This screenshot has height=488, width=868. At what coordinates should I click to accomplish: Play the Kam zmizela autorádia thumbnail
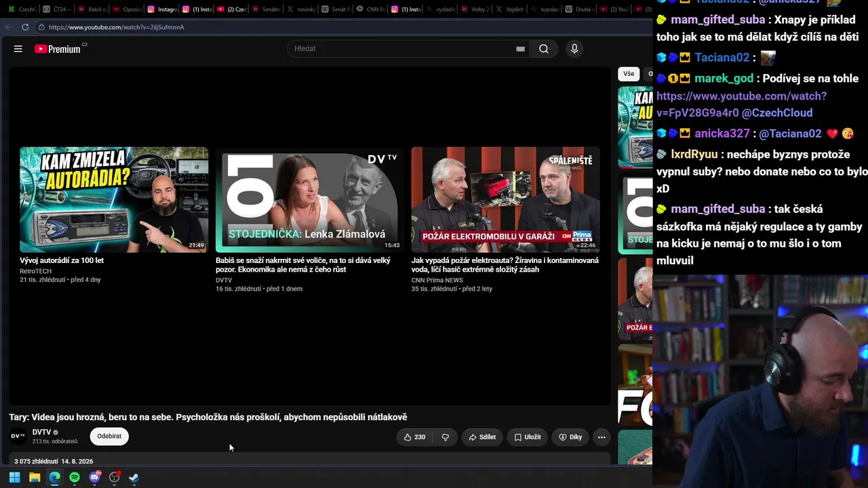pos(114,200)
